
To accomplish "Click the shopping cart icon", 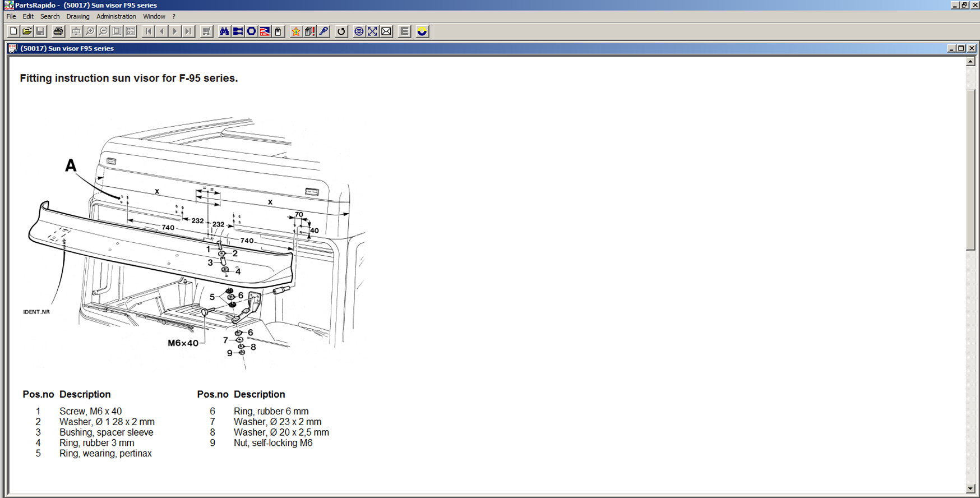I will pos(206,31).
